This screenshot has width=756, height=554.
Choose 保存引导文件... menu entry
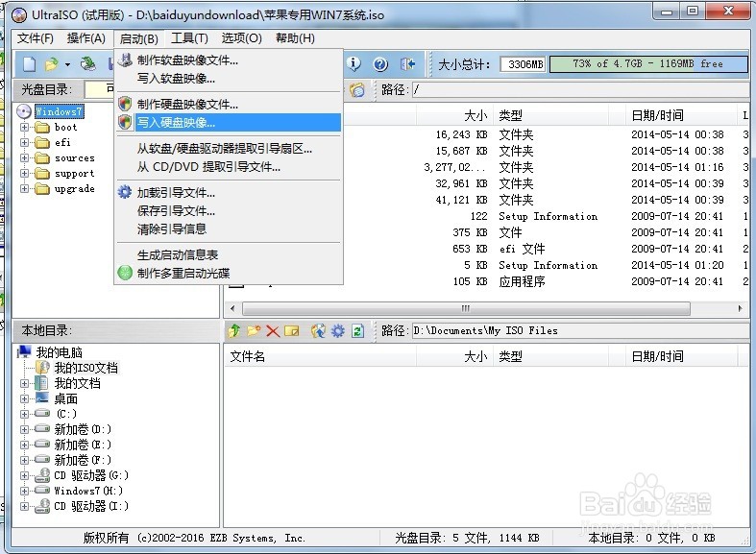point(229,210)
